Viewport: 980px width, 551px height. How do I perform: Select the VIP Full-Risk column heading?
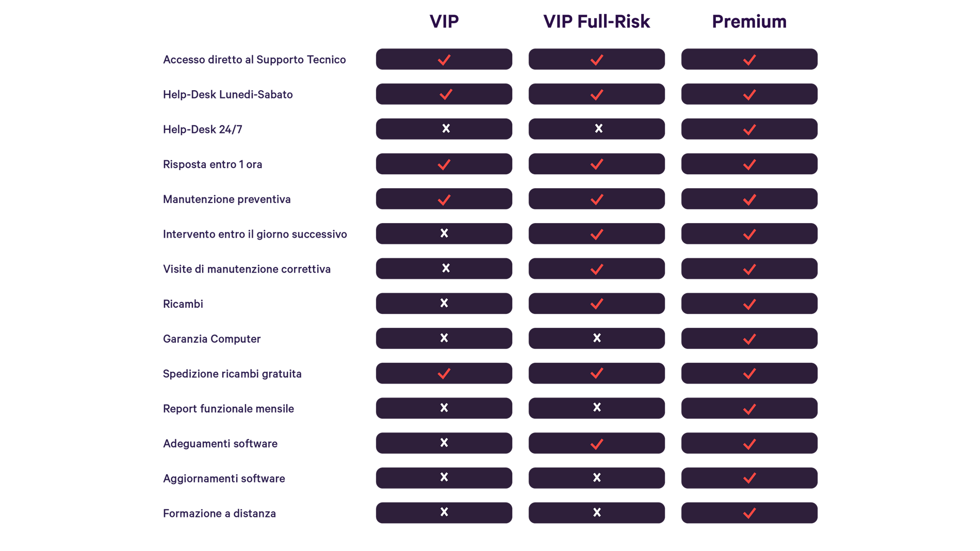pyautogui.click(x=596, y=22)
